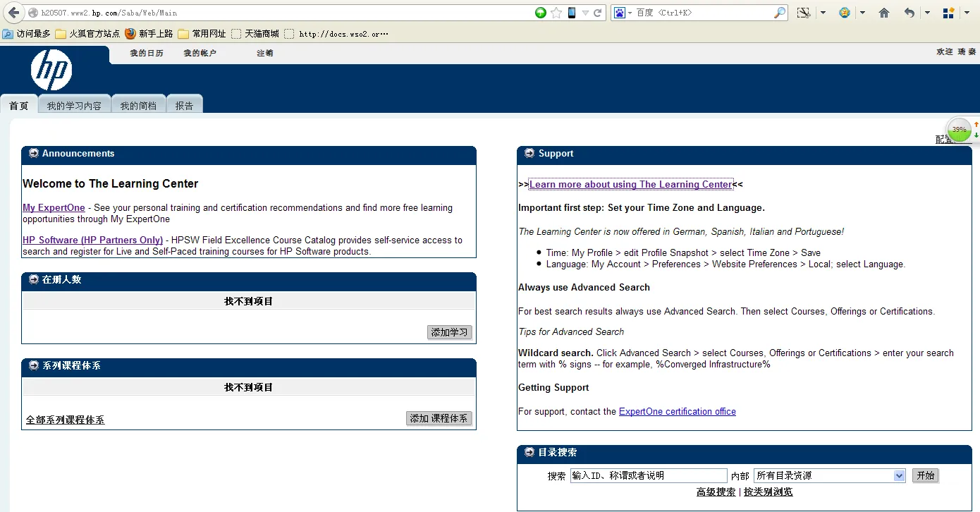Open the ExpertOne certification office link
The height and width of the screenshot is (512, 980).
coord(678,412)
